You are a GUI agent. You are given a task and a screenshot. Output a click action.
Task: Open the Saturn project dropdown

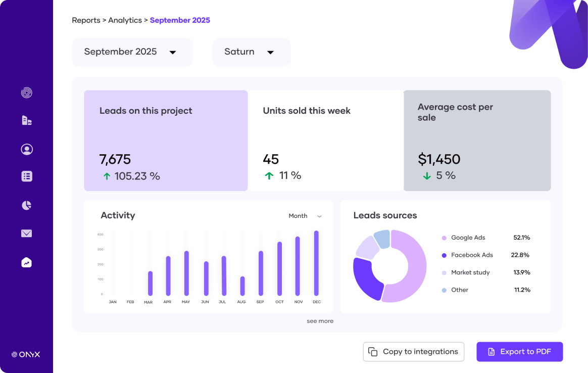click(251, 52)
